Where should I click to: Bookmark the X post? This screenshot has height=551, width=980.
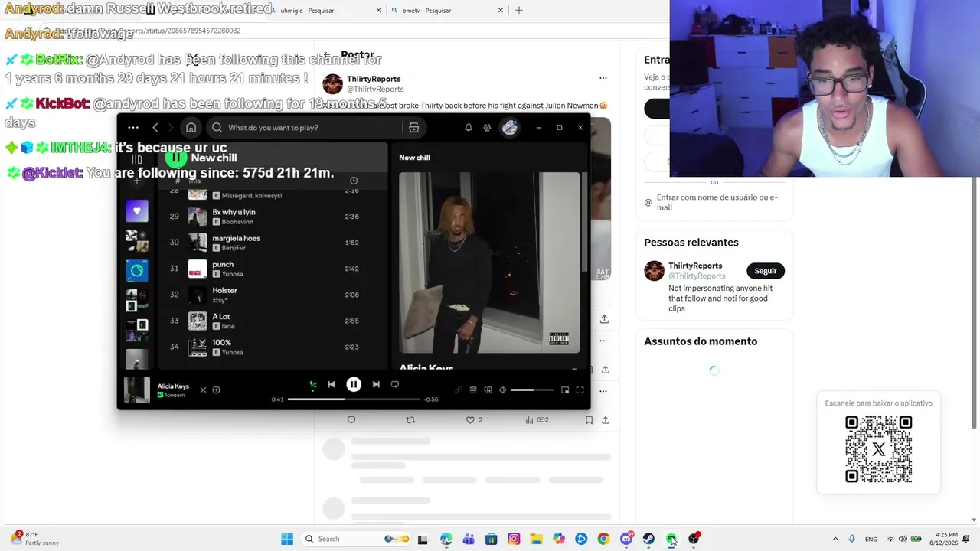coord(588,420)
